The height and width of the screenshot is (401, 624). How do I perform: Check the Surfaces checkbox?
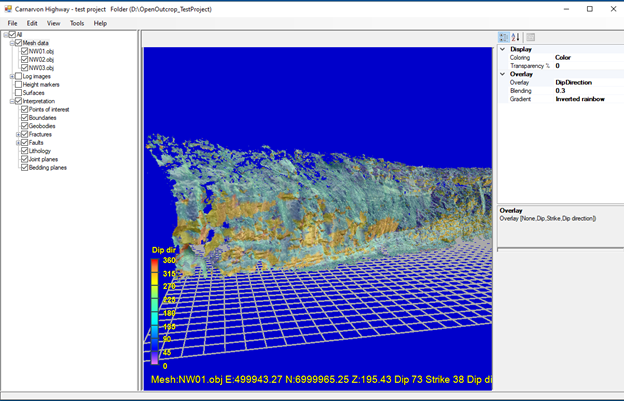18,93
